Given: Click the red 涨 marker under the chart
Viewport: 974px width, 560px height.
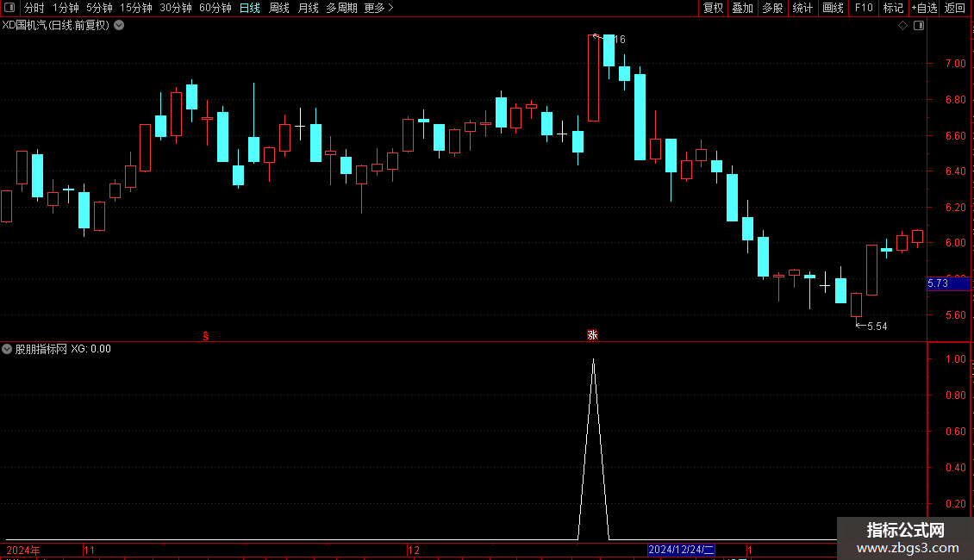Looking at the screenshot, I should [x=593, y=335].
